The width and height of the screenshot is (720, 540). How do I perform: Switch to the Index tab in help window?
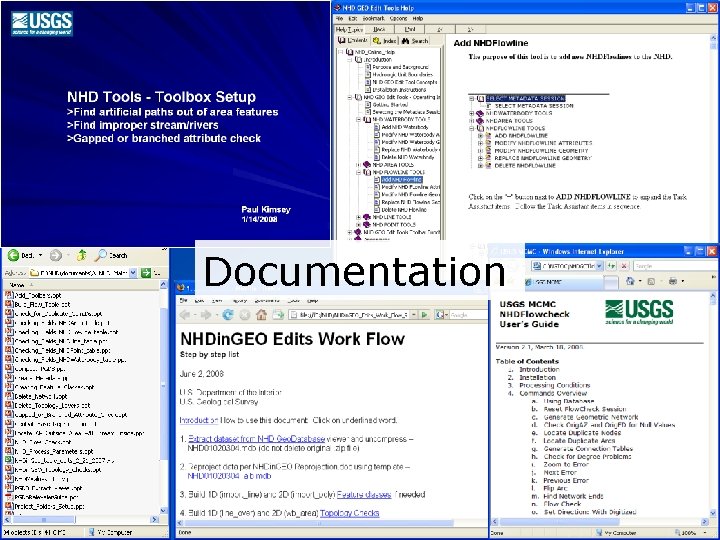pos(385,40)
